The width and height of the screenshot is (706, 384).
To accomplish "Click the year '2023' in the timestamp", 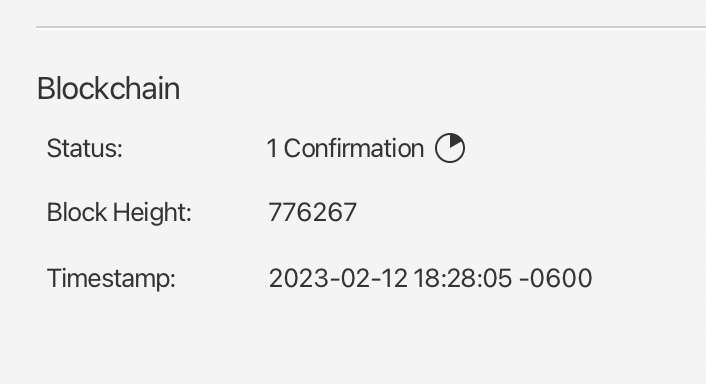I will point(299,278).
